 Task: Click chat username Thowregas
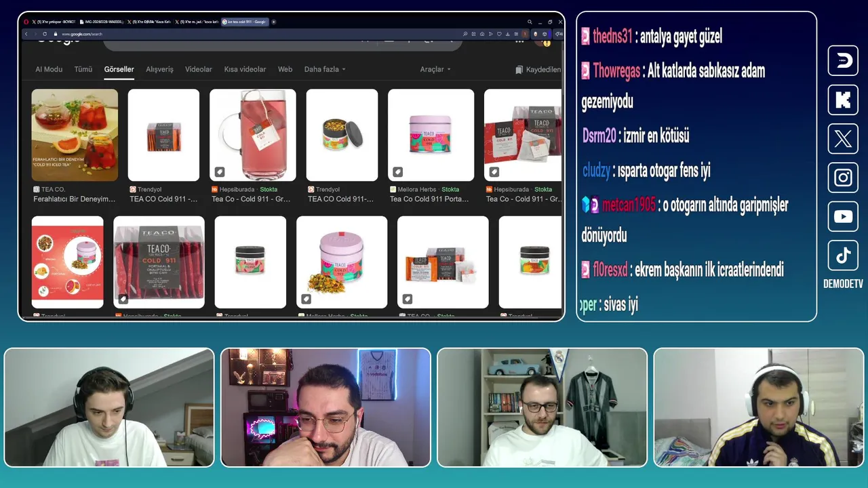pyautogui.click(x=616, y=70)
